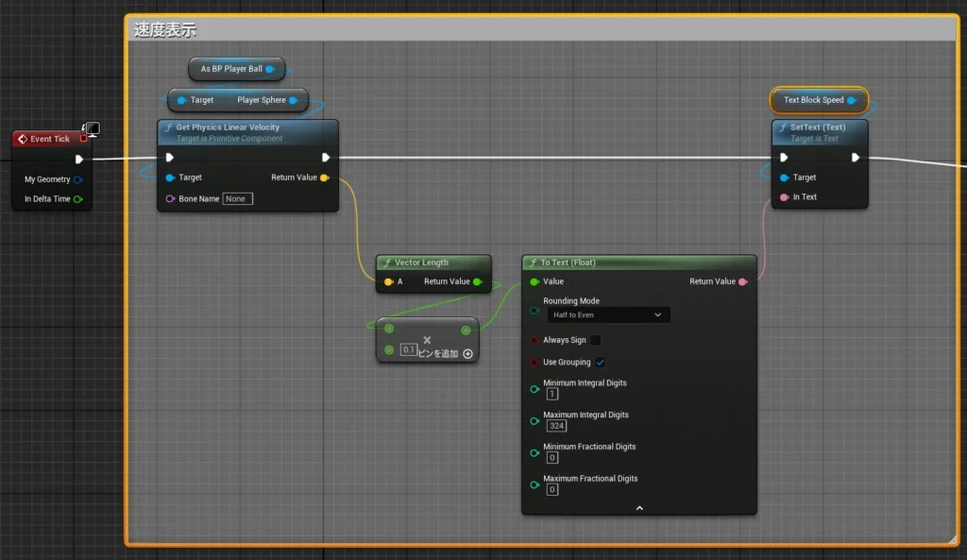Click the To Text Return Value pin

tap(743, 281)
